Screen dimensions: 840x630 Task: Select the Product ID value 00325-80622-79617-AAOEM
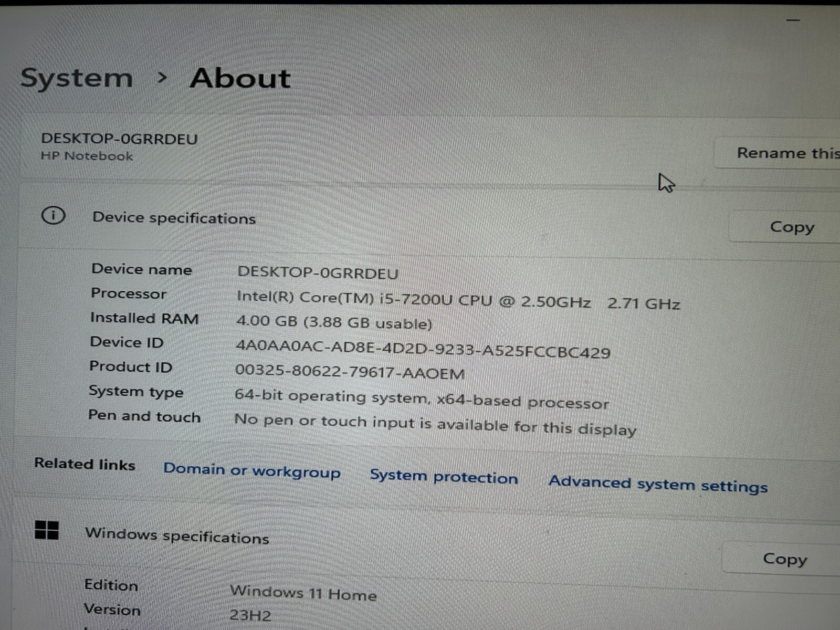(x=350, y=372)
